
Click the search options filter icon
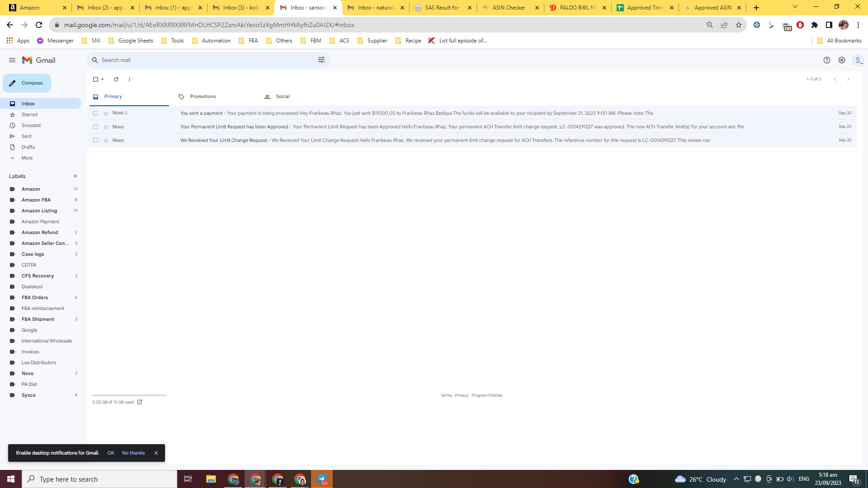321,60
